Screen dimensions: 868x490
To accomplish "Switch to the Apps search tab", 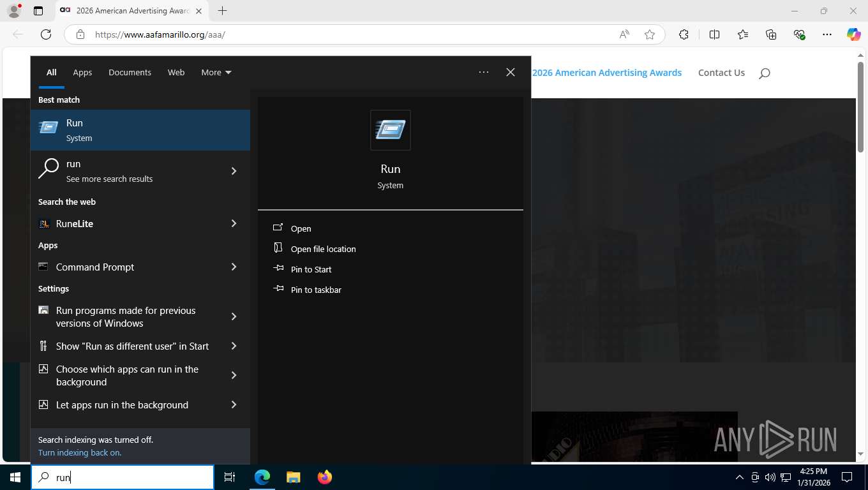I will coord(82,72).
